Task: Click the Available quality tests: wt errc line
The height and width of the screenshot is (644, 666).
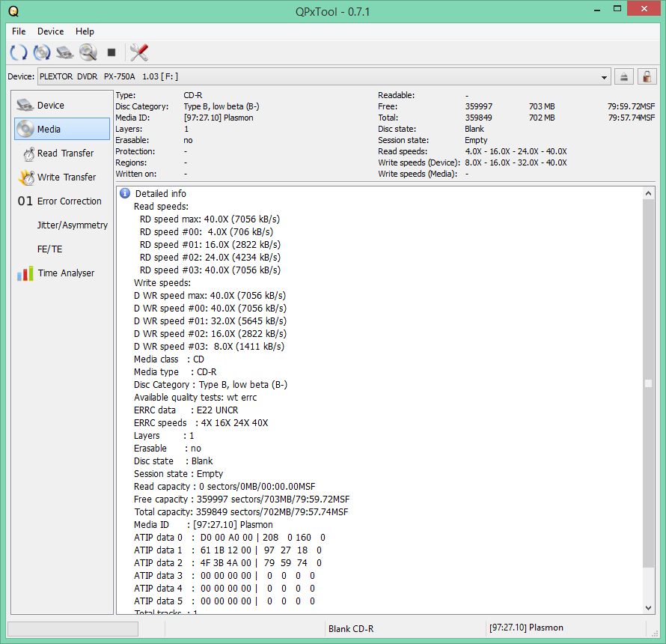Action: click(x=195, y=398)
